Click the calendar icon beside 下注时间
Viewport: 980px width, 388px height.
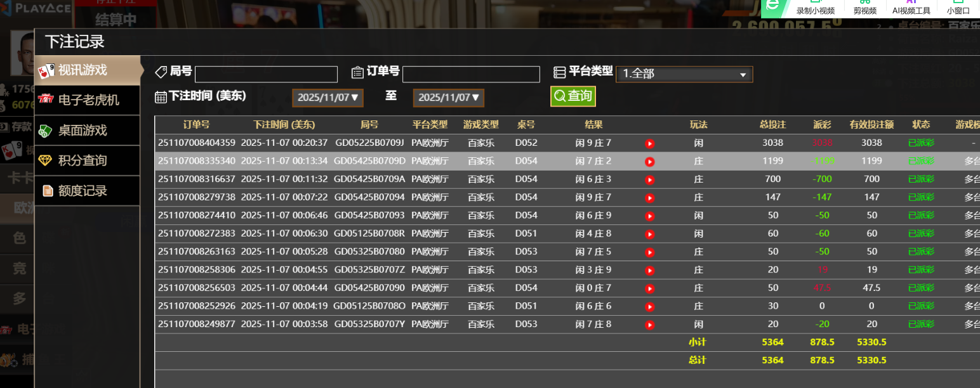click(x=161, y=97)
